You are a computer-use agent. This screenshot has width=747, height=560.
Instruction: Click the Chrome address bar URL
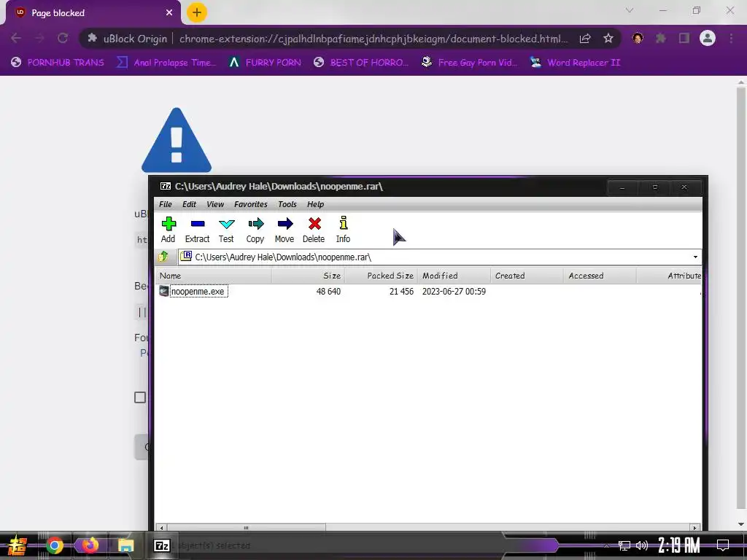pos(373,39)
